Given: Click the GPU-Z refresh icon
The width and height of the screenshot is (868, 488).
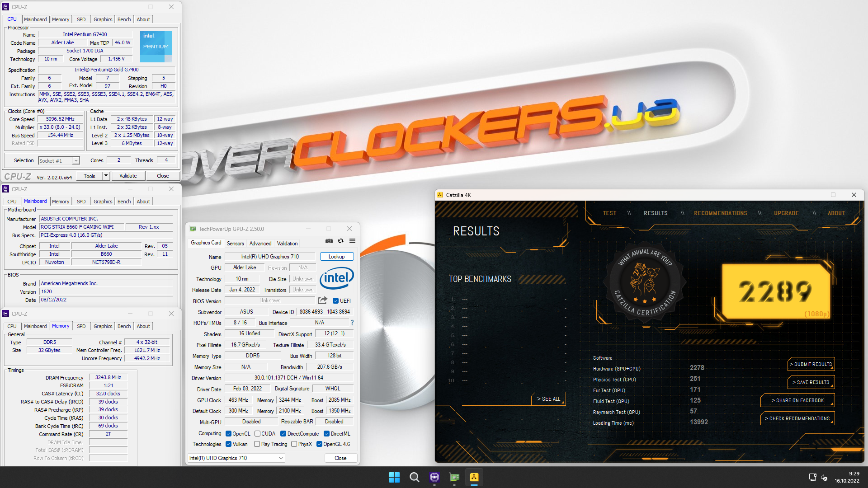Looking at the screenshot, I should click(x=341, y=241).
